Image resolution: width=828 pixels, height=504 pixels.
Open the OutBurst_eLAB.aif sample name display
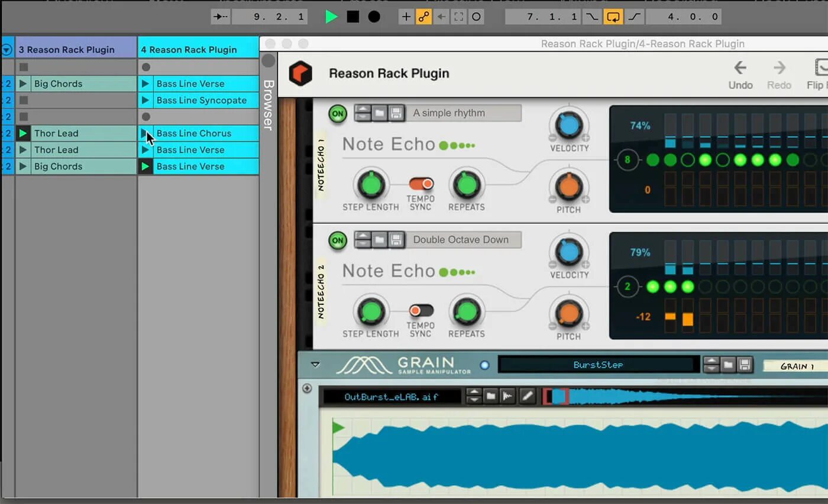coord(392,396)
